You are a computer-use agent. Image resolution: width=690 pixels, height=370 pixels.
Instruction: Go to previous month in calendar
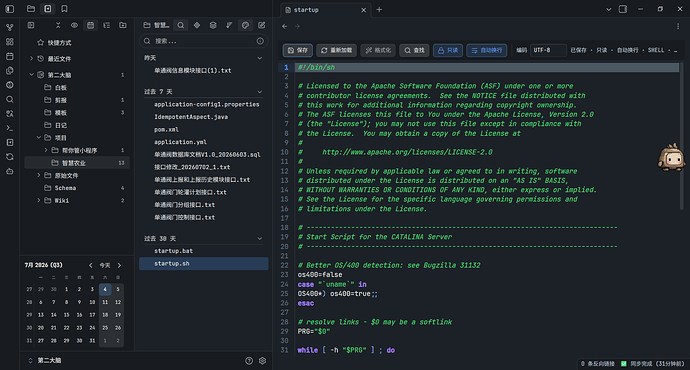pos(91,265)
